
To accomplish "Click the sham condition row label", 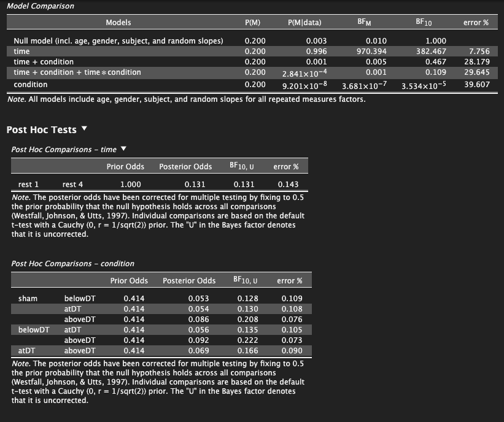I will click(28, 299).
